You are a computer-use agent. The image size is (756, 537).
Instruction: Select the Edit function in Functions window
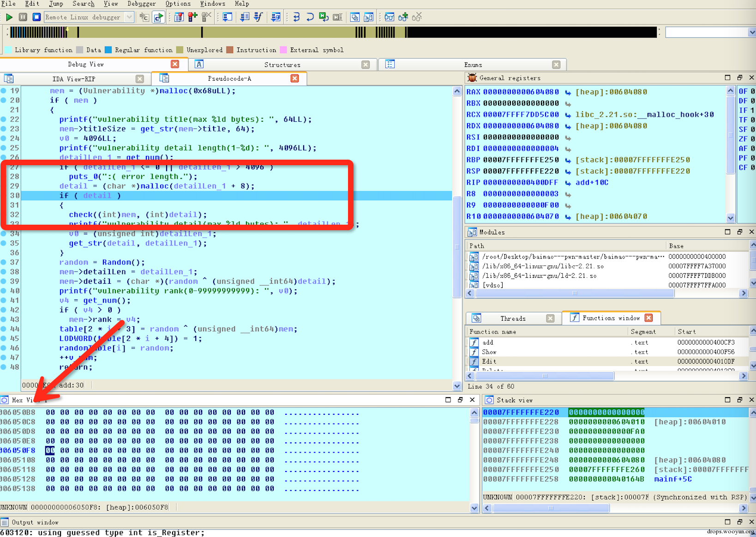tap(489, 362)
